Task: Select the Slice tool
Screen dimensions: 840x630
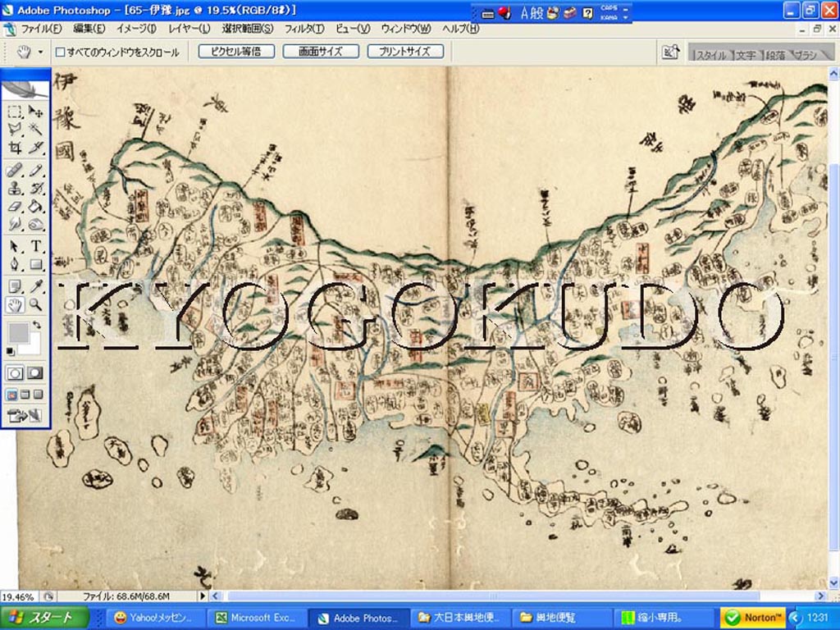Action: pyautogui.click(x=35, y=148)
